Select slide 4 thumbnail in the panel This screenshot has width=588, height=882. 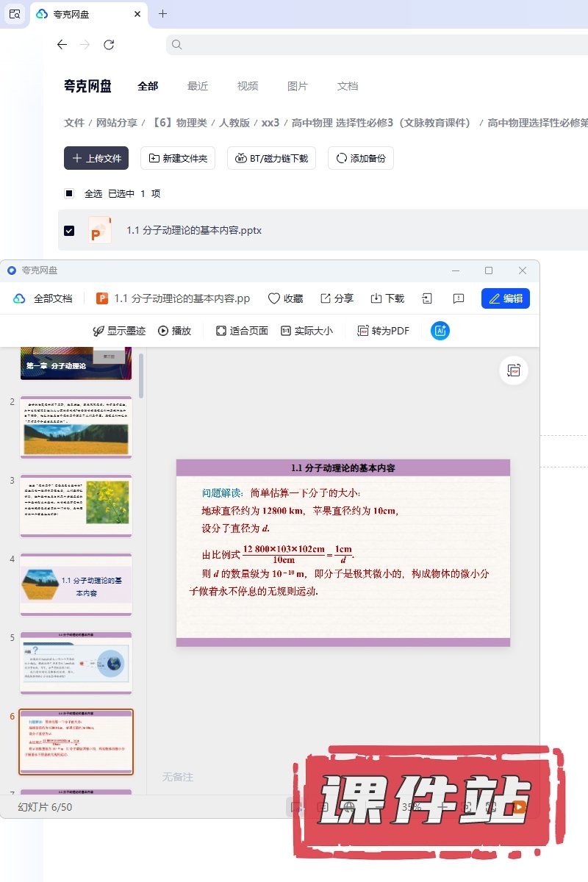[76, 584]
